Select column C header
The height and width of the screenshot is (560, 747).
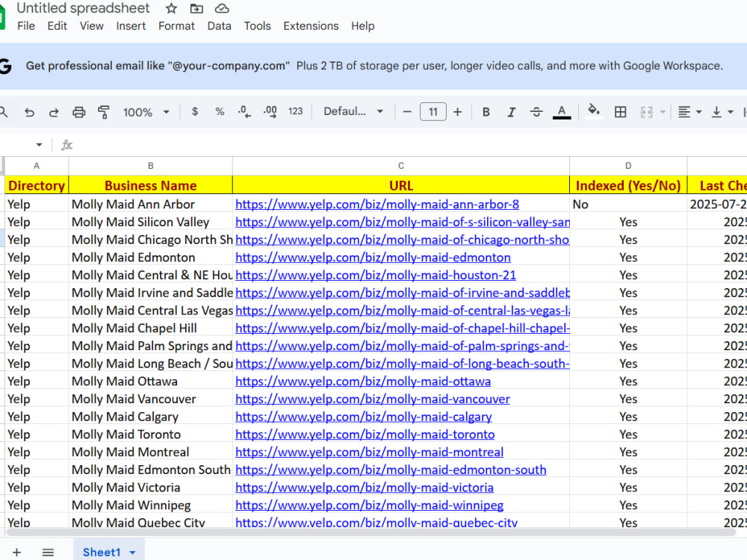400,166
